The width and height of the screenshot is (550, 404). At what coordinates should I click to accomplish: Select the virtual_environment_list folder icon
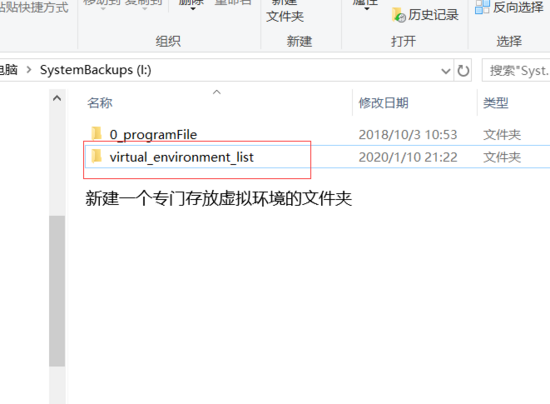pos(96,156)
